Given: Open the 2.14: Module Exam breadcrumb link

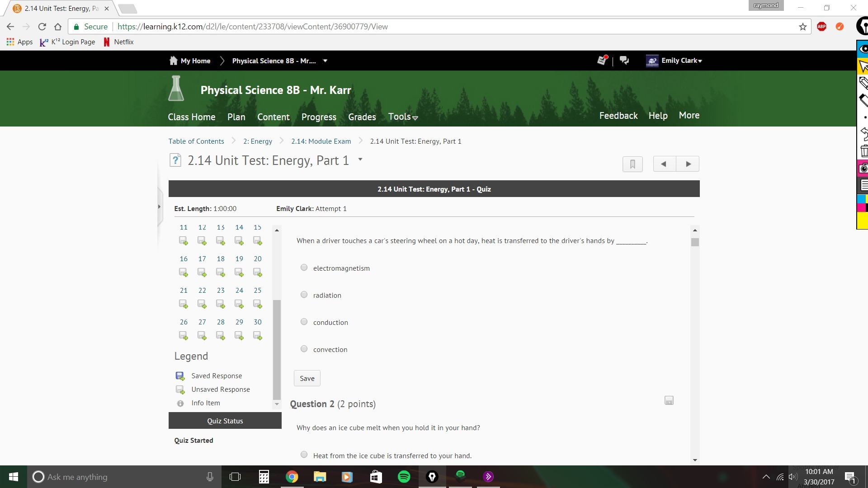Looking at the screenshot, I should click(321, 141).
